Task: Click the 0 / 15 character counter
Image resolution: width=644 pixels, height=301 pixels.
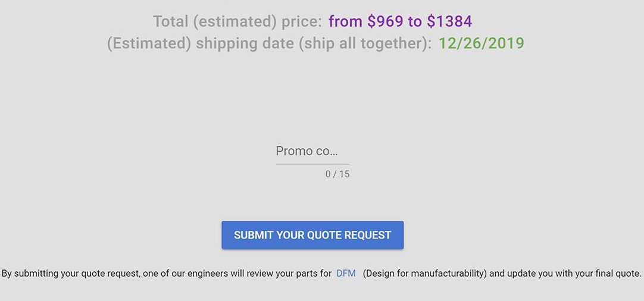Action: (x=337, y=174)
